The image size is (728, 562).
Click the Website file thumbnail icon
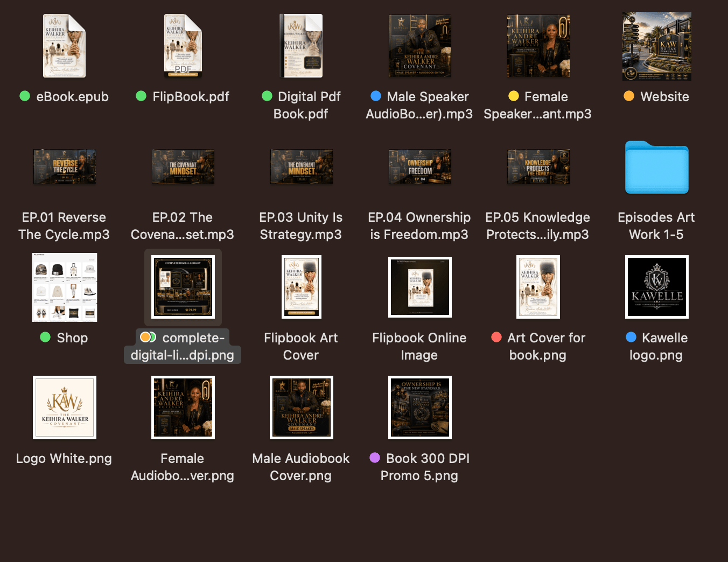point(657,46)
